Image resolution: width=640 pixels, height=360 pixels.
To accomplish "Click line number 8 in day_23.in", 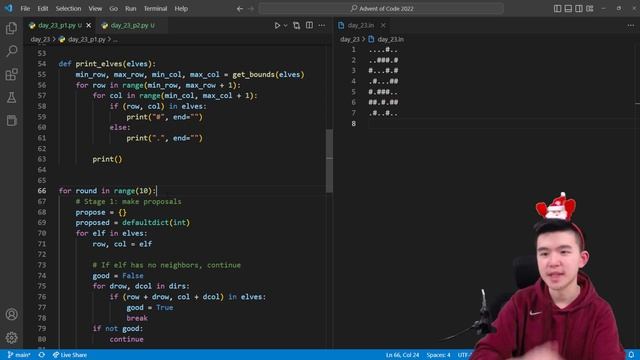I will [353, 124].
